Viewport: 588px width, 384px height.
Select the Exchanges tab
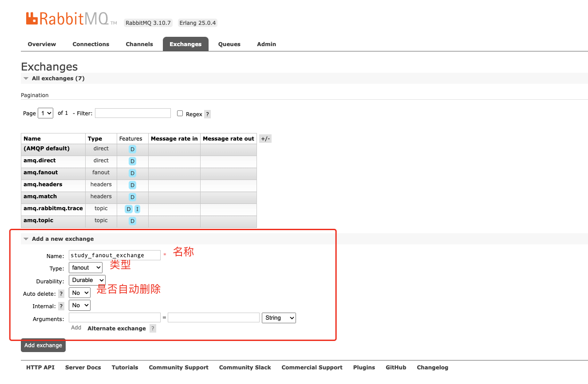[x=185, y=44]
